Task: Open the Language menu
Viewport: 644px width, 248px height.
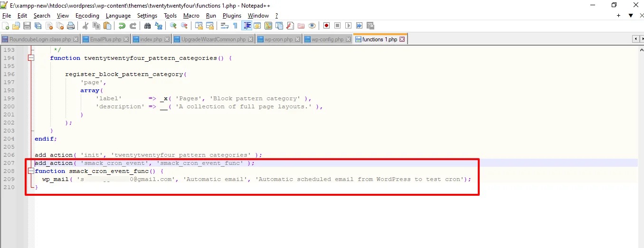Action: 118,16
